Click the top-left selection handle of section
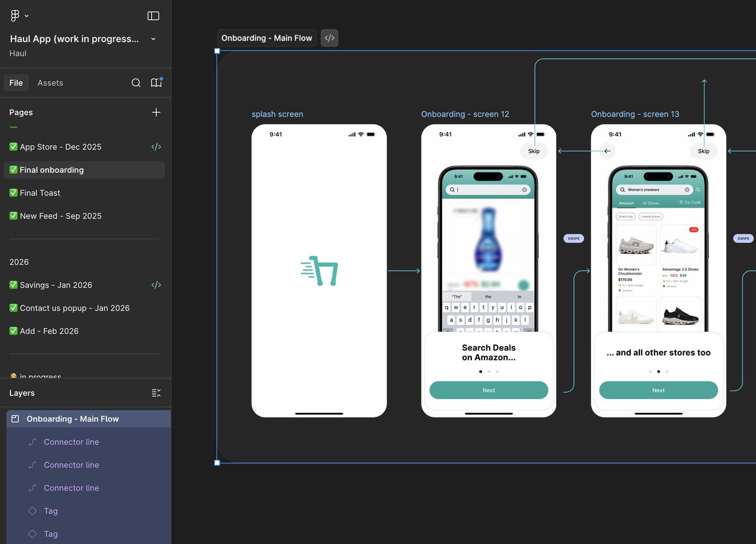 pyautogui.click(x=217, y=51)
